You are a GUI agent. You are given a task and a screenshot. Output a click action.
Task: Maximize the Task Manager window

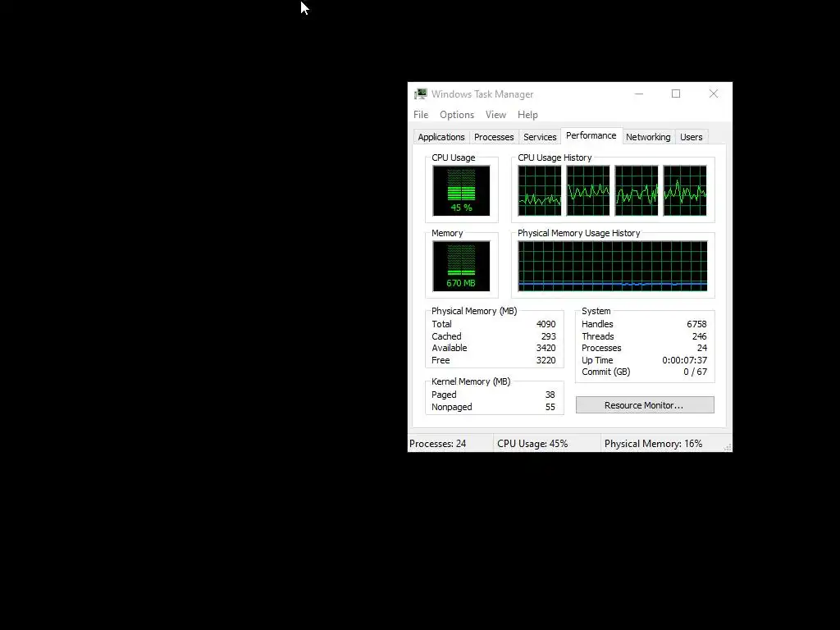pyautogui.click(x=676, y=94)
